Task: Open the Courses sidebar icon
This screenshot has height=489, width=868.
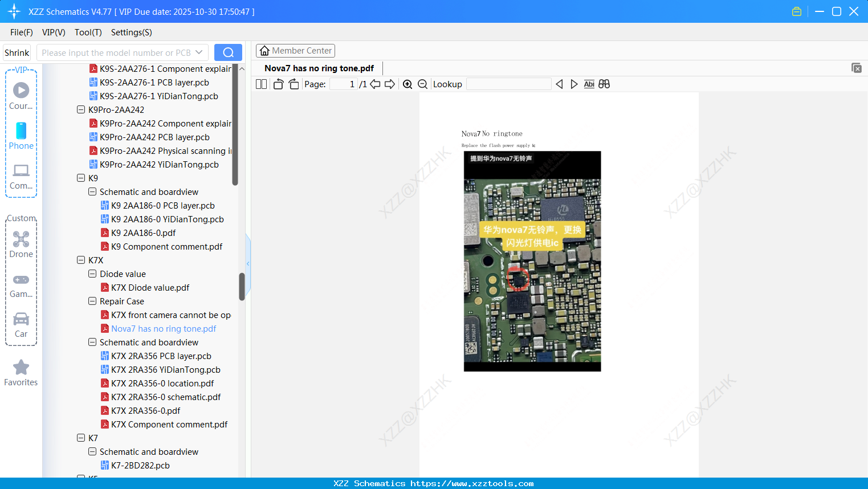Action: tap(21, 96)
